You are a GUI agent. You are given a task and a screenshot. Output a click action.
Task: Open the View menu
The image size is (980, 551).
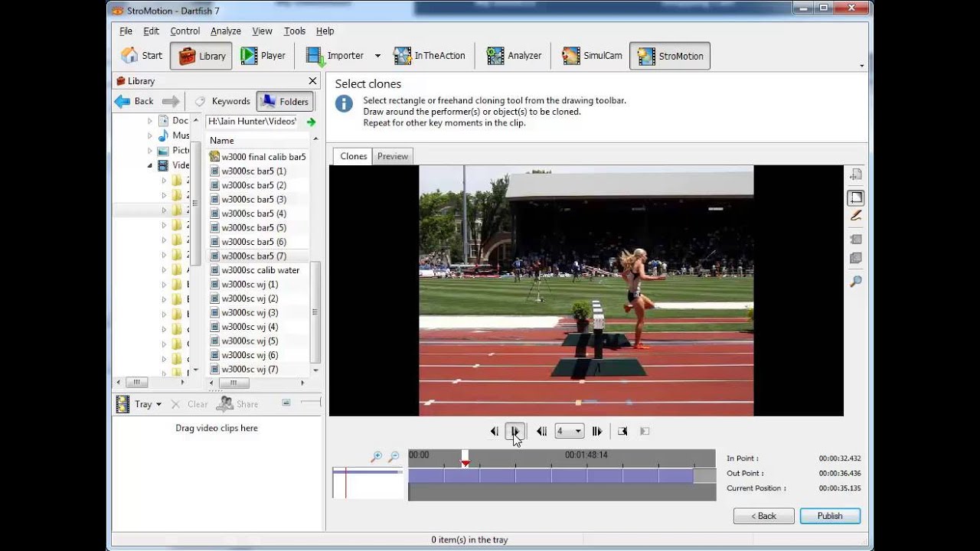tap(263, 31)
